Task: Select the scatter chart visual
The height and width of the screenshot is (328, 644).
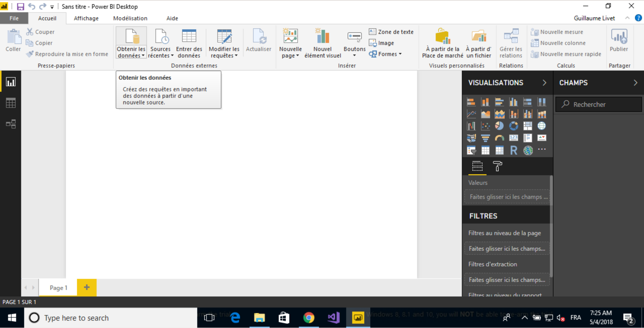Action: (x=485, y=126)
